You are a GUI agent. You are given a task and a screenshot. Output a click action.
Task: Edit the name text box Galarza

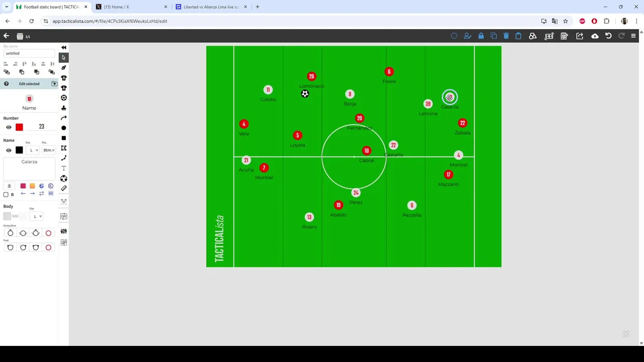click(29, 168)
